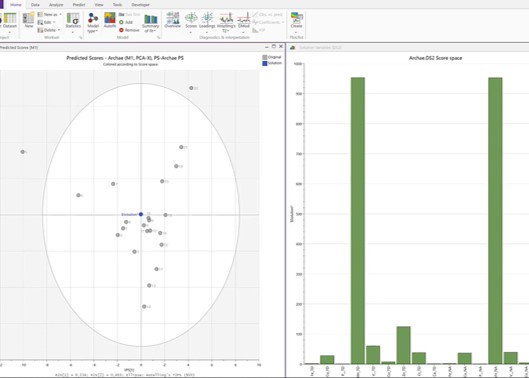Switch to the Analyze ribbon tab
Screen dimensions: 529x378
(56, 5)
